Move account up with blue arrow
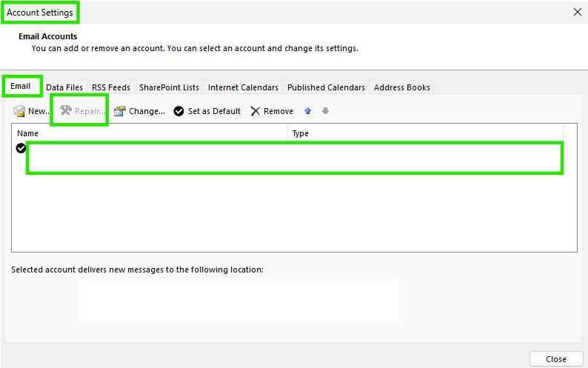The height and width of the screenshot is (368, 588). click(308, 110)
